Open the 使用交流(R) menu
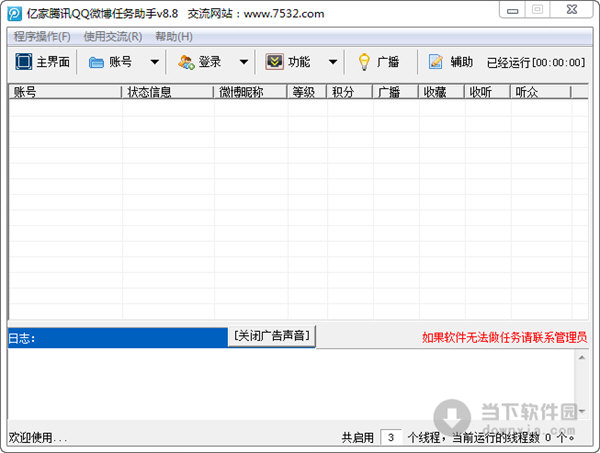Viewport: 600px width, 453px height. (x=113, y=36)
